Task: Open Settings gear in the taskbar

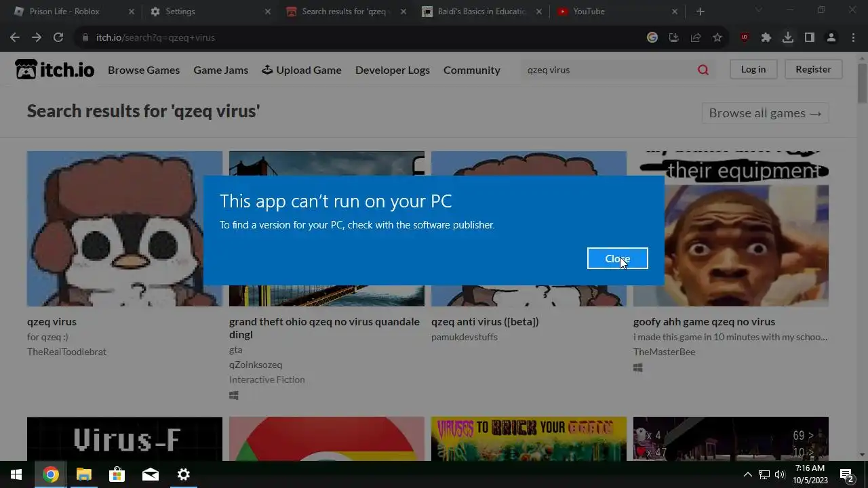Action: pyautogui.click(x=183, y=474)
